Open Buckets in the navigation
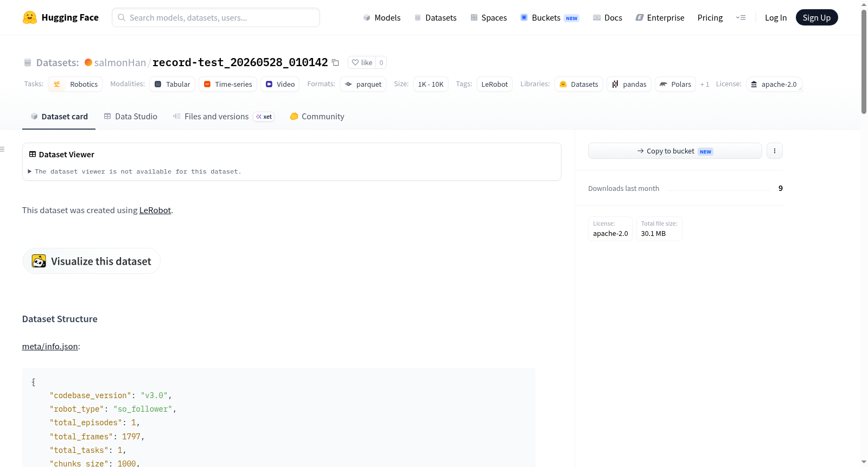 click(550, 17)
